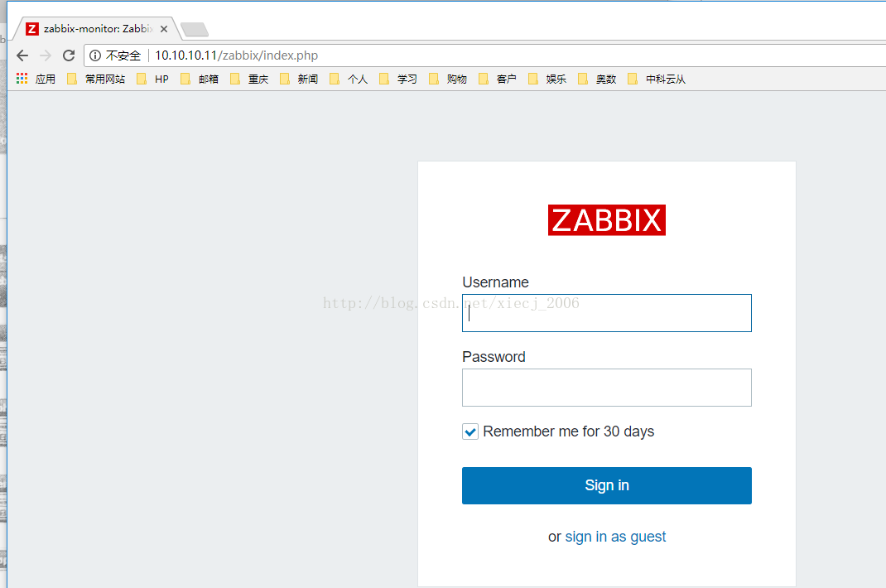
Task: Click the ZABBIX logo
Action: pos(607,220)
